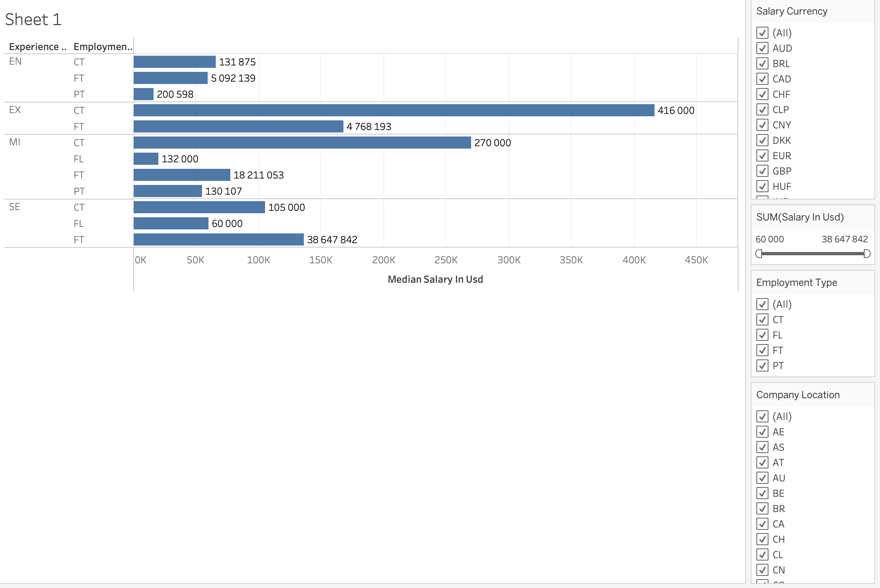Viewport: 880px width, 588px height.
Task: Click the Employment column header
Action: [103, 47]
